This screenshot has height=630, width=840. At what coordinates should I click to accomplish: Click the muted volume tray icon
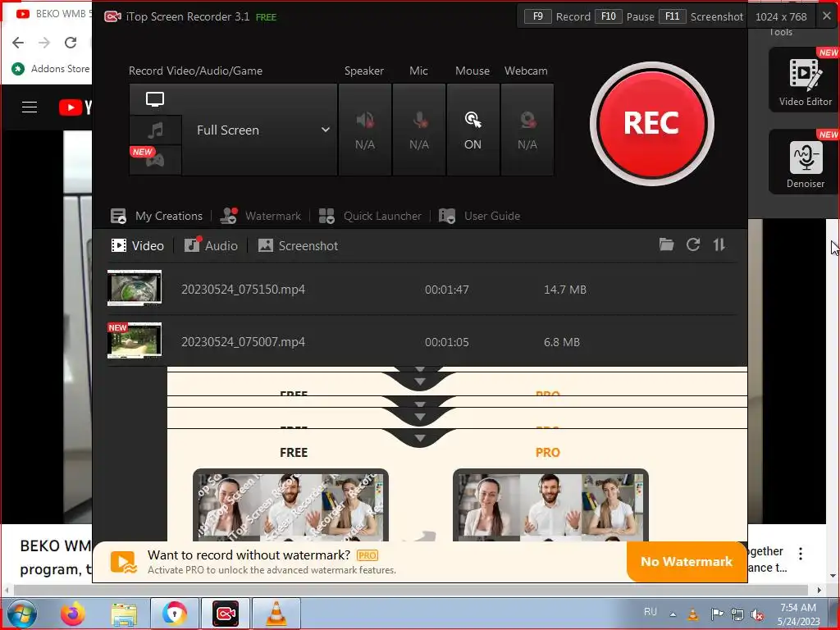click(x=757, y=614)
